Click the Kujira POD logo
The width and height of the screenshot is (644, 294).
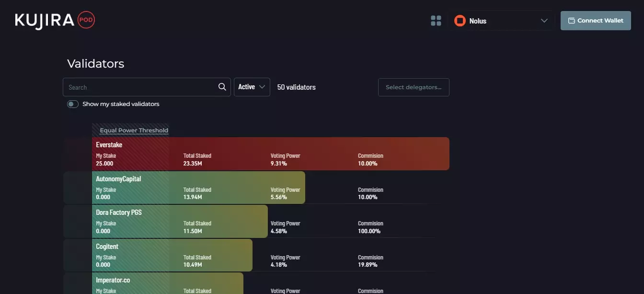[x=54, y=19]
